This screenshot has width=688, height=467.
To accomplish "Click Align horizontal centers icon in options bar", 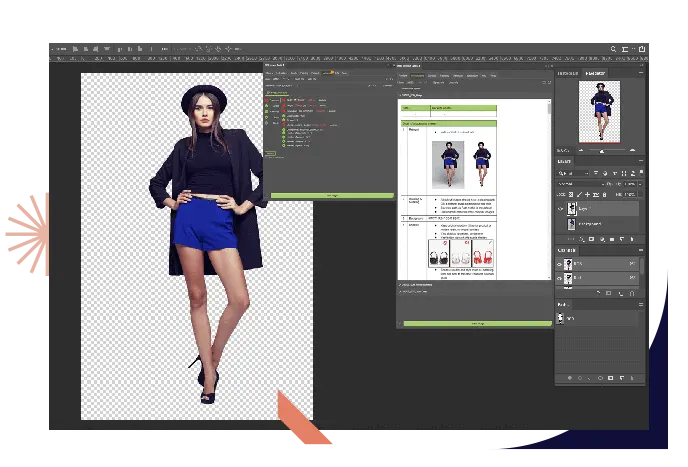I will [x=86, y=49].
